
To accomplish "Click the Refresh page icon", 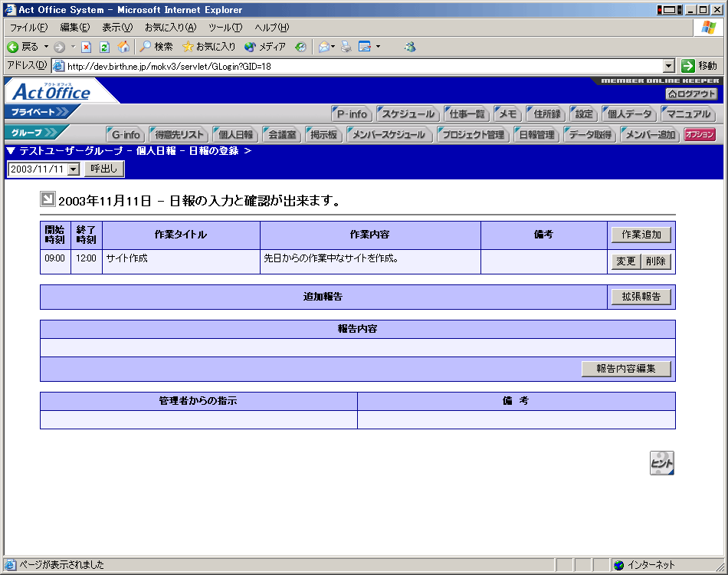I will point(105,47).
